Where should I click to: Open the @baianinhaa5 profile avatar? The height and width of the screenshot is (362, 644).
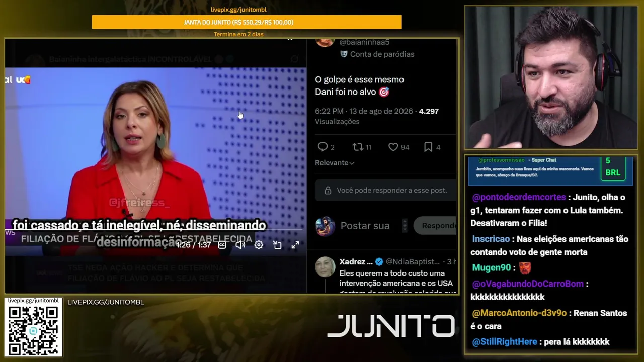coord(325,42)
